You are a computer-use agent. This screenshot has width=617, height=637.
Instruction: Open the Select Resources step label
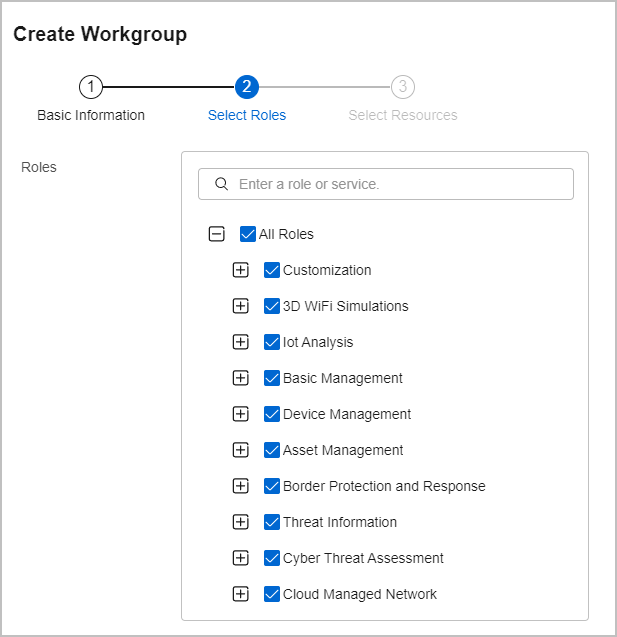tap(403, 115)
